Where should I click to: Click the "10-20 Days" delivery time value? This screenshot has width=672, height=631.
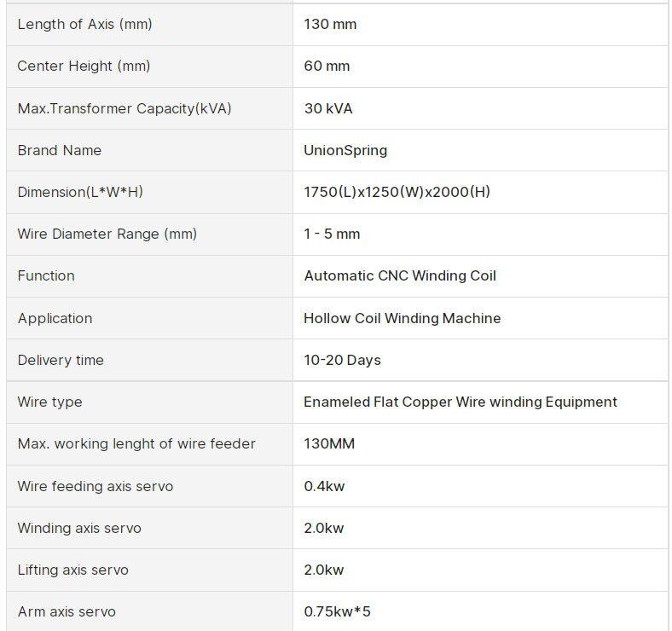(342, 360)
